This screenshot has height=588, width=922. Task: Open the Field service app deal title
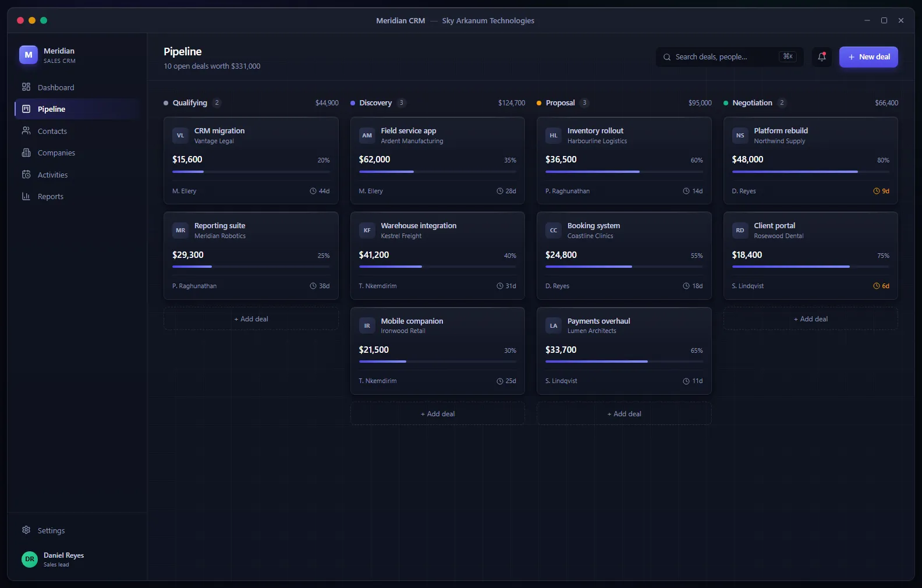pos(409,130)
